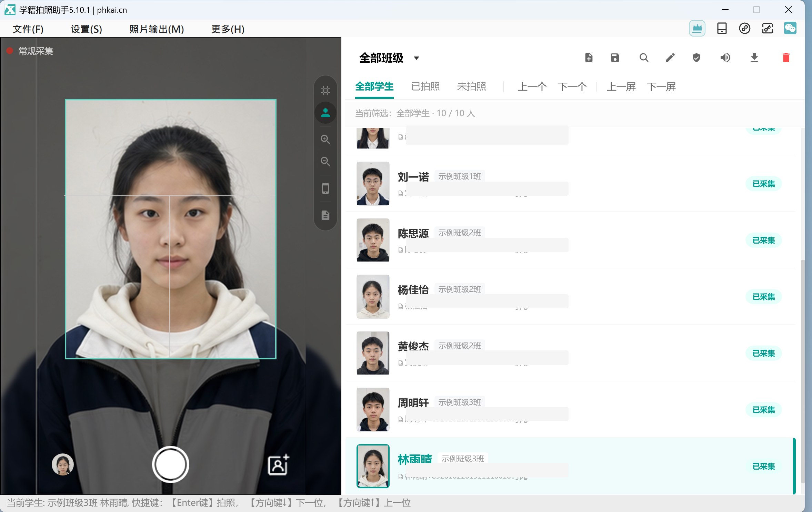
Task: Switch to the 未拍照 tab
Action: [x=471, y=86]
